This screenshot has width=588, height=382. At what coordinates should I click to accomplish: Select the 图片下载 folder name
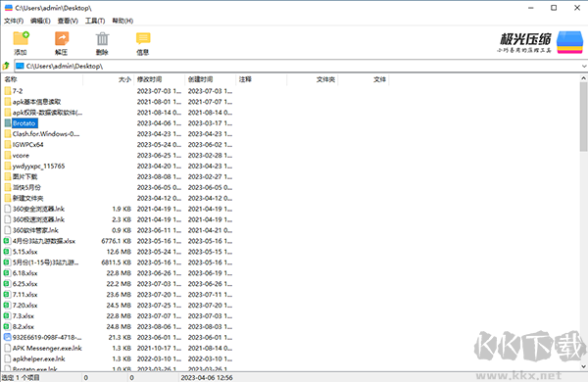24,176
